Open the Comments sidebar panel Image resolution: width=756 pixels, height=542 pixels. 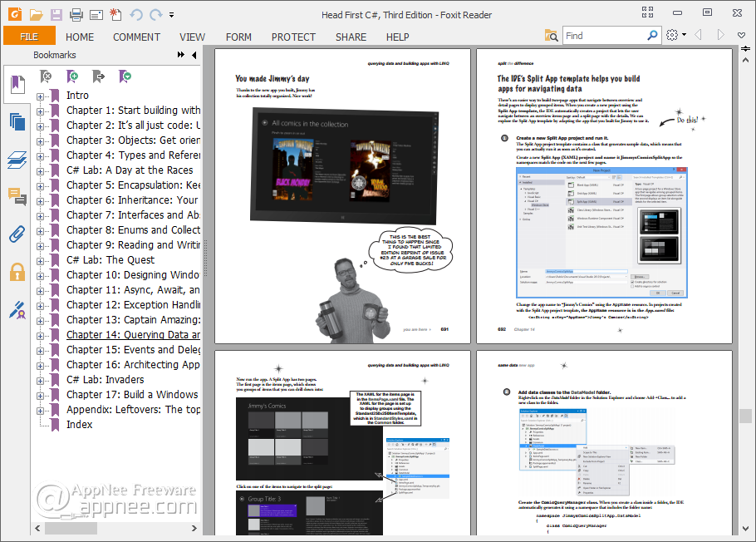click(x=17, y=196)
